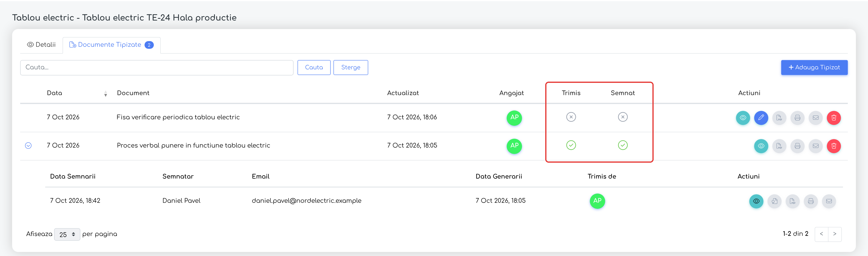Click Trimis status icon for Fisa verificare row
Screen dimensions: 868x256
click(571, 117)
